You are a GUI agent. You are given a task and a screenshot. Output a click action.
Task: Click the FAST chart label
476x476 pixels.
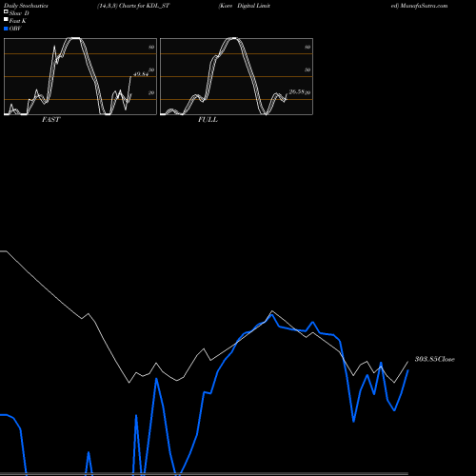pyautogui.click(x=50, y=120)
